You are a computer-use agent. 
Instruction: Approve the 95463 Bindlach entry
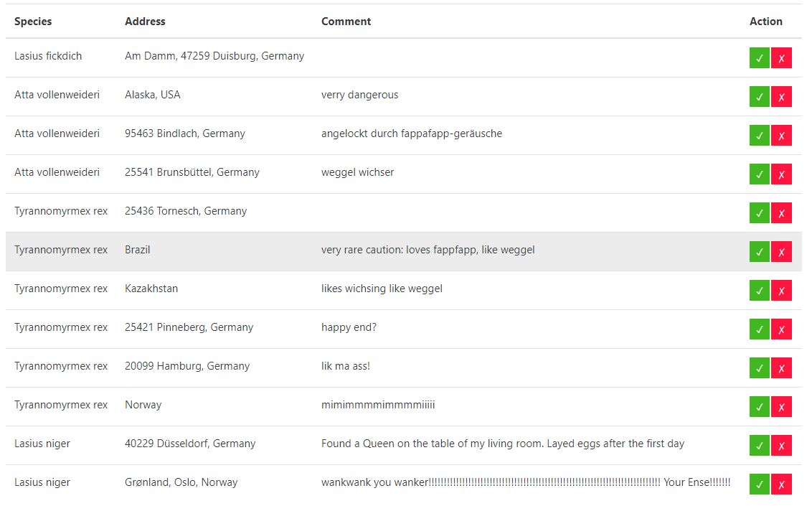click(x=759, y=136)
